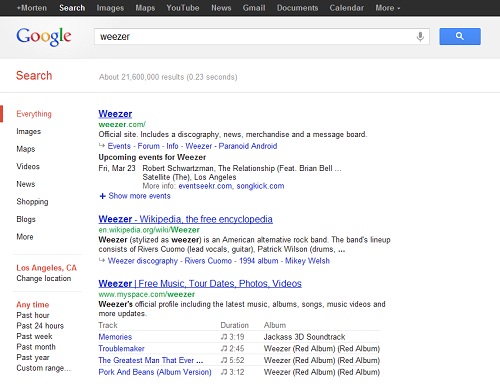Image resolution: width=500 pixels, height=387 pixels.
Task: Click Change location link
Action: (x=44, y=278)
